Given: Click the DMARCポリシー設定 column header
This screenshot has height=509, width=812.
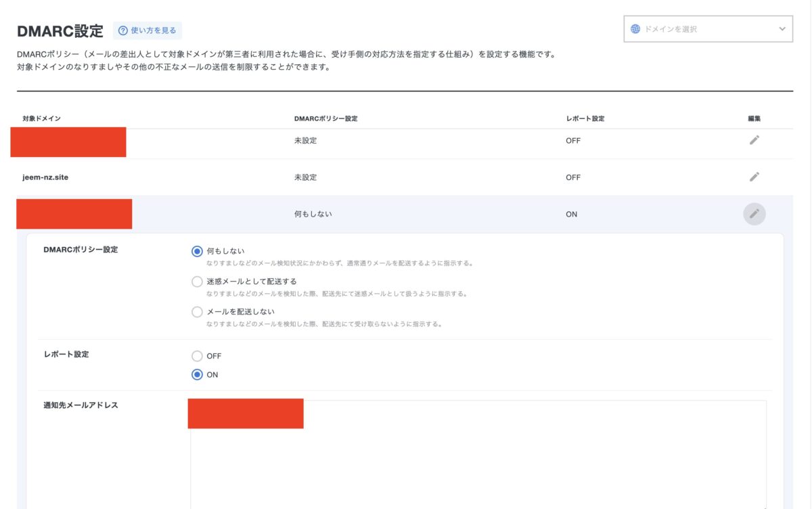Looking at the screenshot, I should tap(325, 118).
